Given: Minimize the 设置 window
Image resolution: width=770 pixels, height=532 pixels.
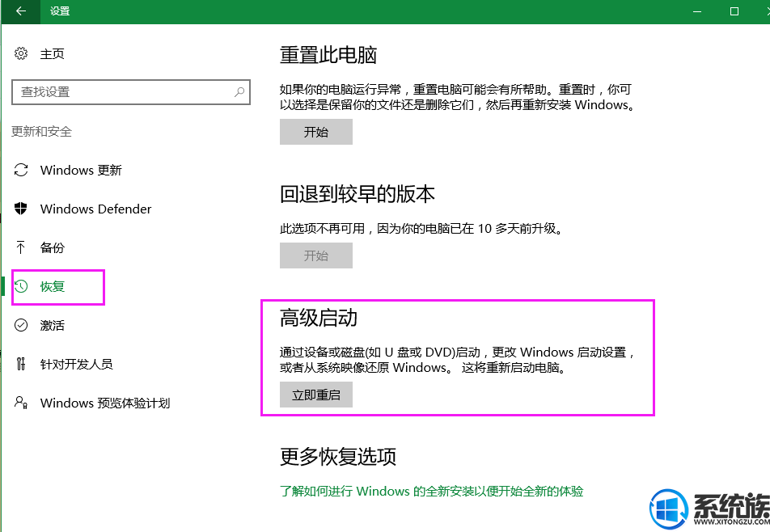Looking at the screenshot, I should [x=697, y=11].
